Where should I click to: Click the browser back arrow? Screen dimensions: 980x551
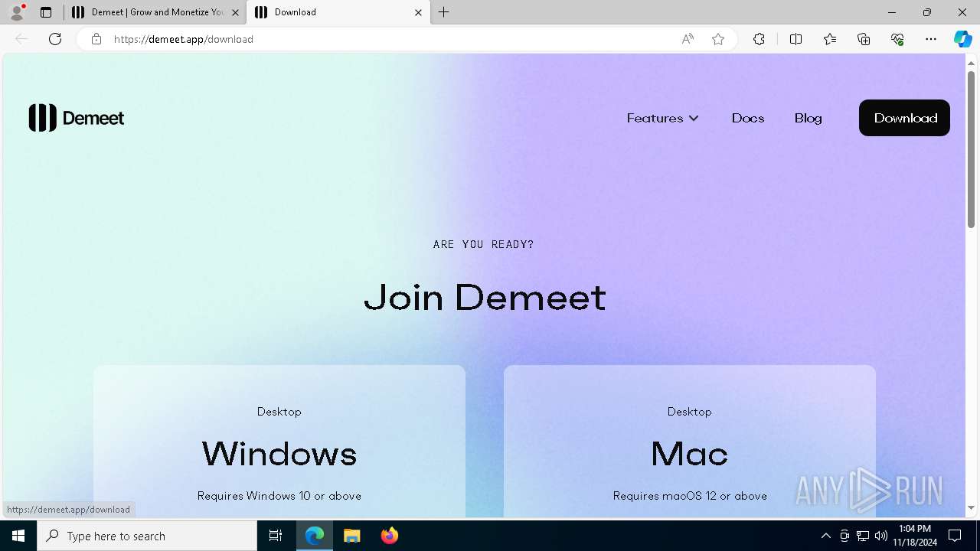pos(21,39)
